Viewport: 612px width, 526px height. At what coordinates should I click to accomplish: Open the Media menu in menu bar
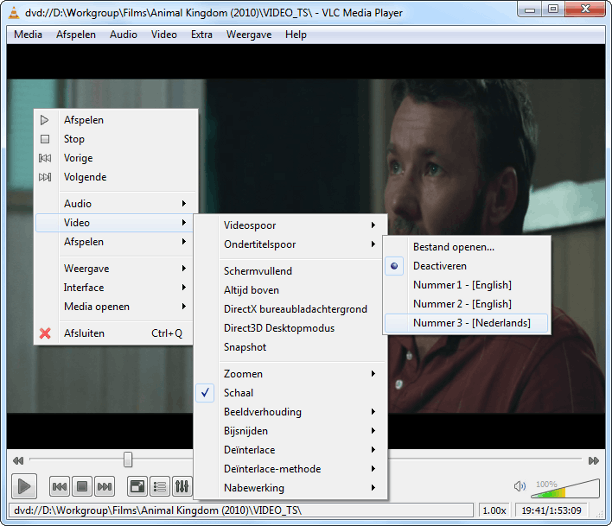click(28, 35)
